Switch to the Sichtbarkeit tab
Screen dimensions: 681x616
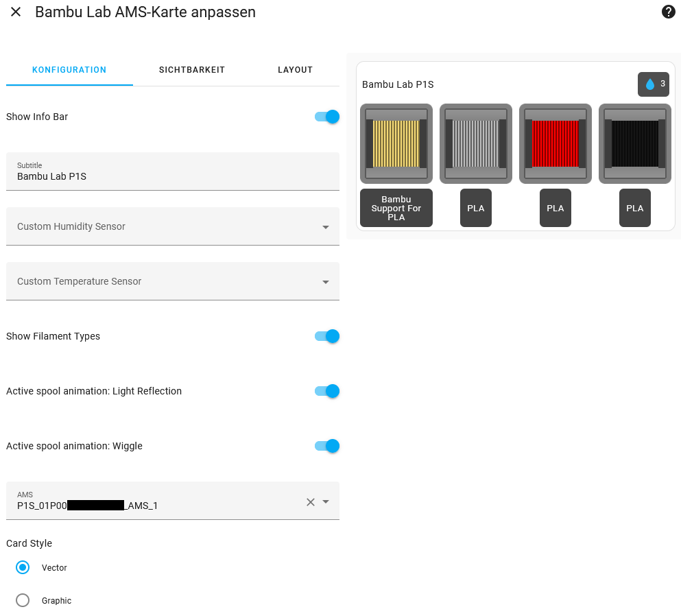click(192, 70)
